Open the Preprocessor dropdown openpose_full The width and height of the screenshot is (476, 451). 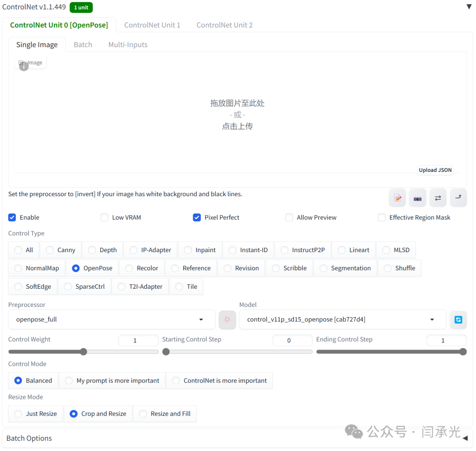click(112, 320)
